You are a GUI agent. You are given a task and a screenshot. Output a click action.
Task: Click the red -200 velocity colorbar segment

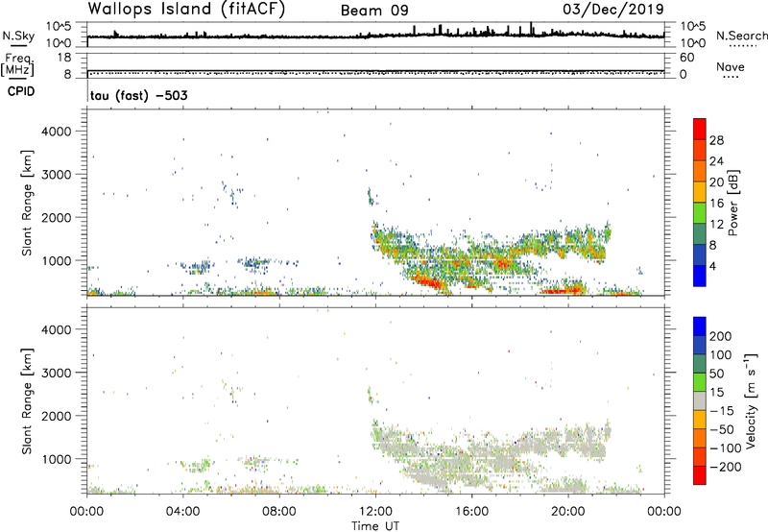point(700,475)
